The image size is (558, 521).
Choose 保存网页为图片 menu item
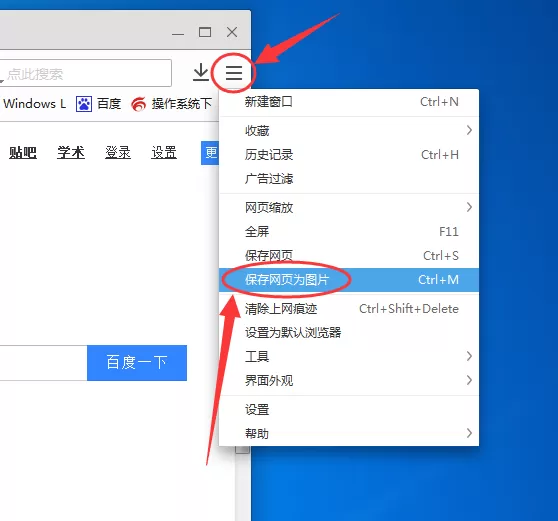349,280
